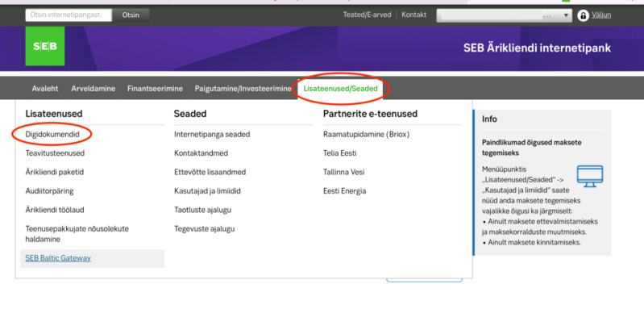Click the Seaded column heading
The image size is (644, 309).
click(x=190, y=114)
